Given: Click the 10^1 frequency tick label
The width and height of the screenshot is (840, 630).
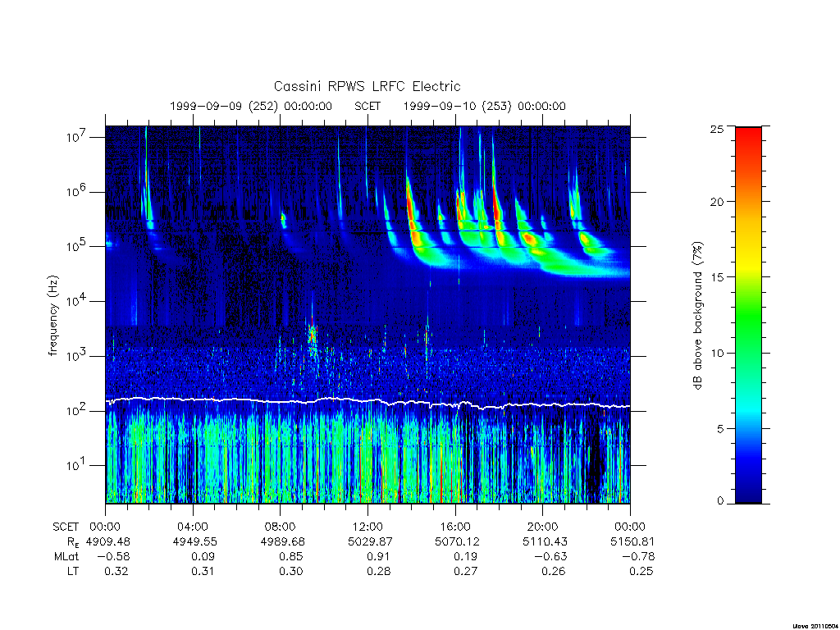Looking at the screenshot, I should point(75,466).
